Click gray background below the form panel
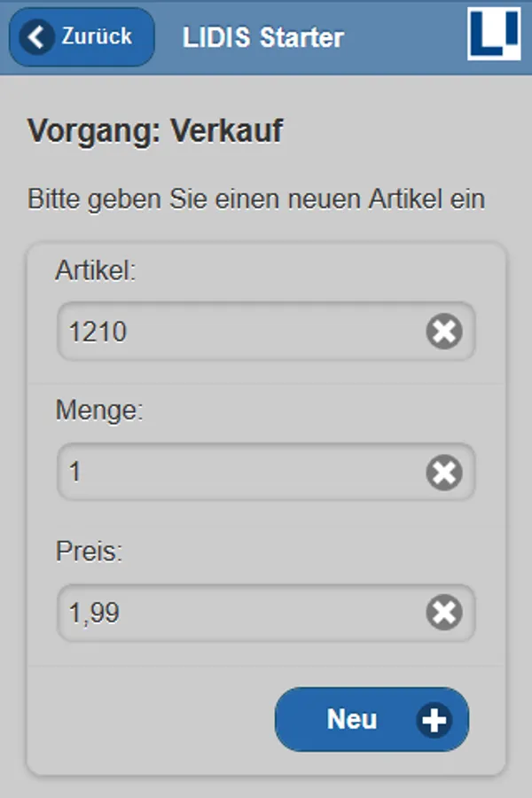 point(266,787)
